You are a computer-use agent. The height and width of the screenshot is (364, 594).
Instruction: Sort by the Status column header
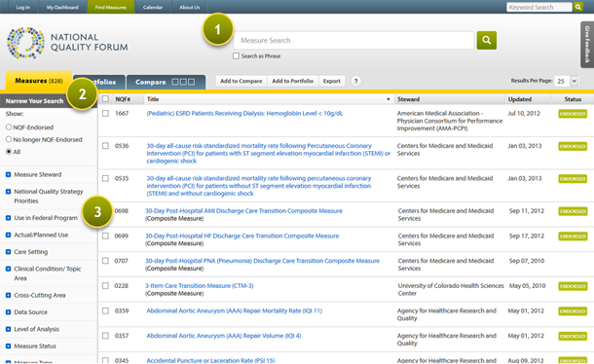(x=573, y=99)
